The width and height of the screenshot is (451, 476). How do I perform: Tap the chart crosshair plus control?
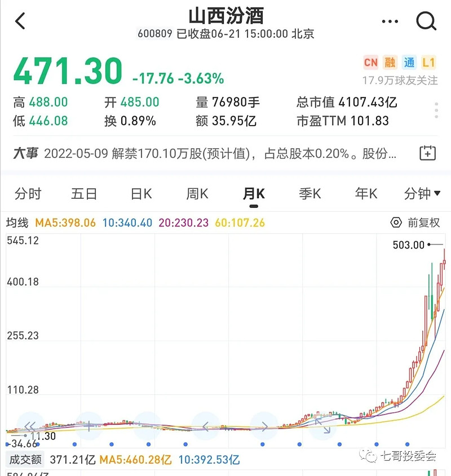coord(89,426)
